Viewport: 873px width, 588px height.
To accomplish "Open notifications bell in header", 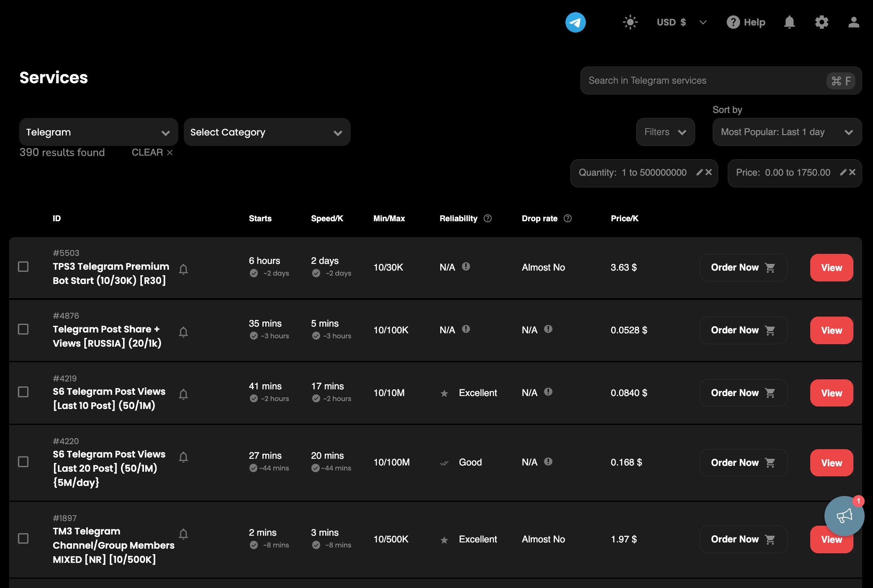I will [x=789, y=22].
